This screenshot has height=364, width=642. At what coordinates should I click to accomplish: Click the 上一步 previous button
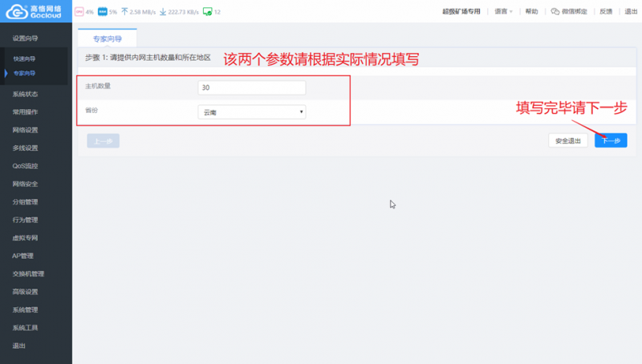103,140
